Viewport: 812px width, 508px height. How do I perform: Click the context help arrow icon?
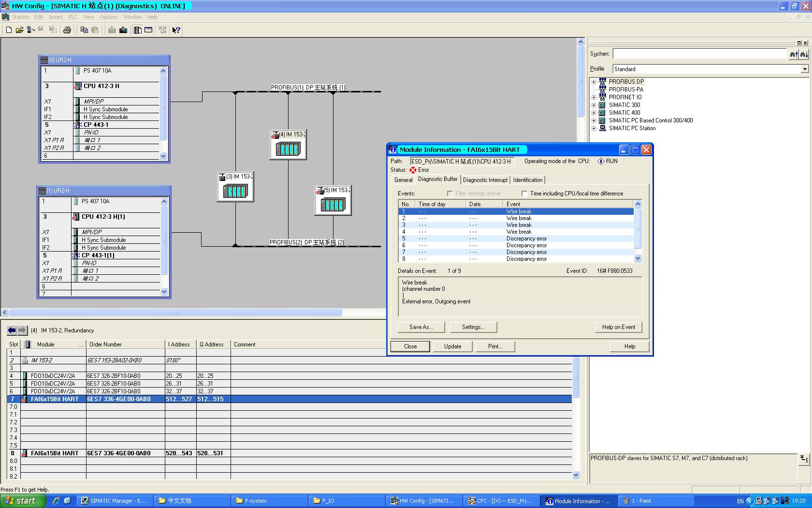pyautogui.click(x=176, y=30)
